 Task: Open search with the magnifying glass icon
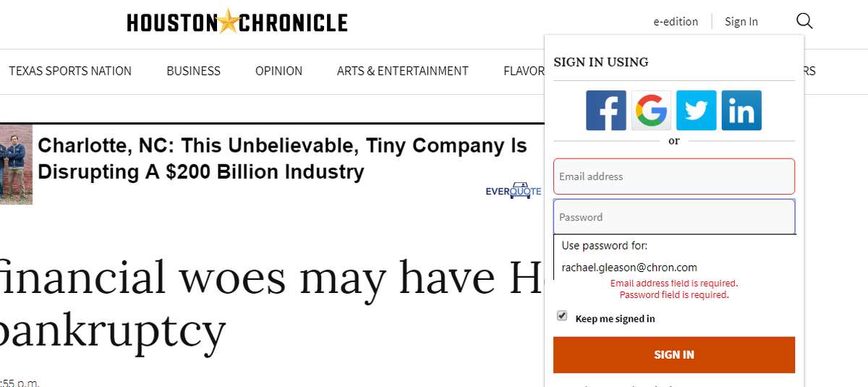(804, 21)
